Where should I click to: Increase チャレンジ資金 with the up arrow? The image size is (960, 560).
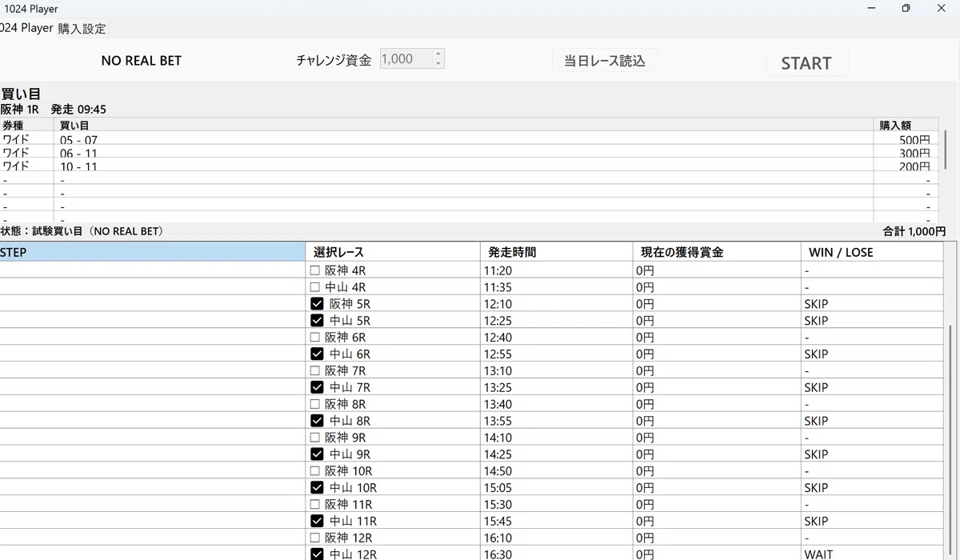click(x=438, y=54)
